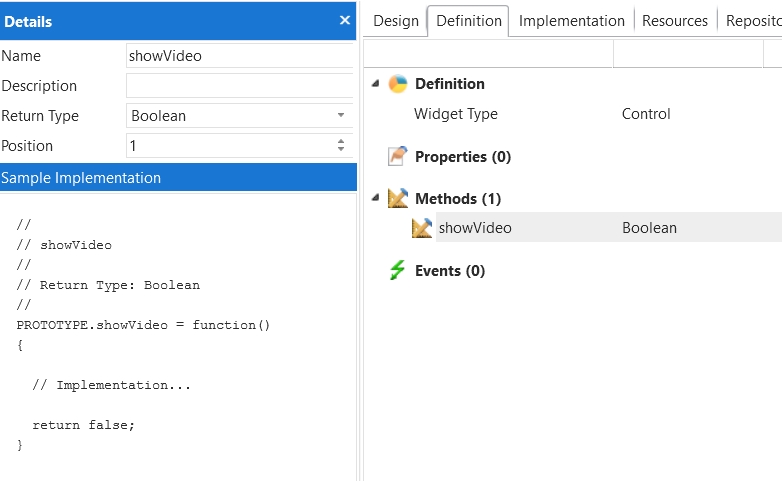The image size is (782, 481).
Task: Collapse the Methods (1) section
Action: click(x=375, y=199)
